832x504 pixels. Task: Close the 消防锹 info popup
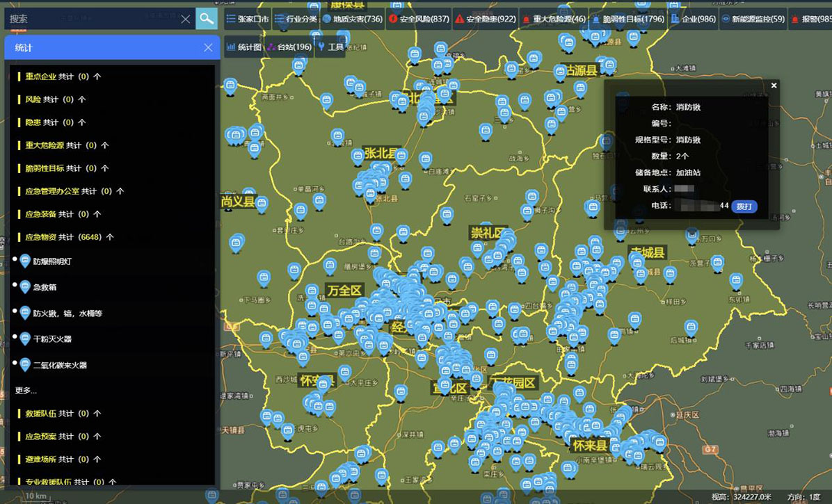(774, 86)
